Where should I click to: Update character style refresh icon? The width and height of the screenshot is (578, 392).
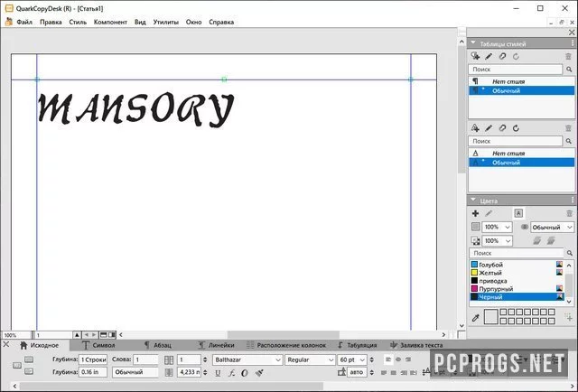click(516, 128)
